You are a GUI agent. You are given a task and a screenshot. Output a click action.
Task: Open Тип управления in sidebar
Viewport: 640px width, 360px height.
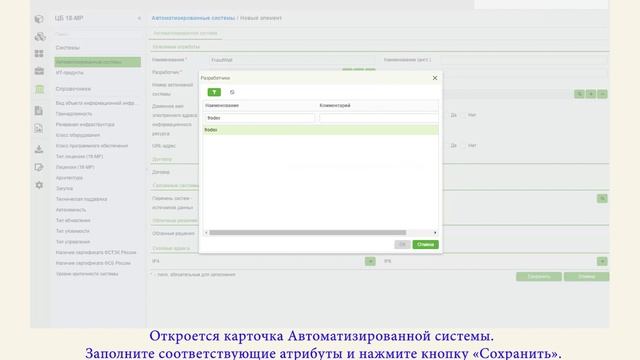(73, 242)
